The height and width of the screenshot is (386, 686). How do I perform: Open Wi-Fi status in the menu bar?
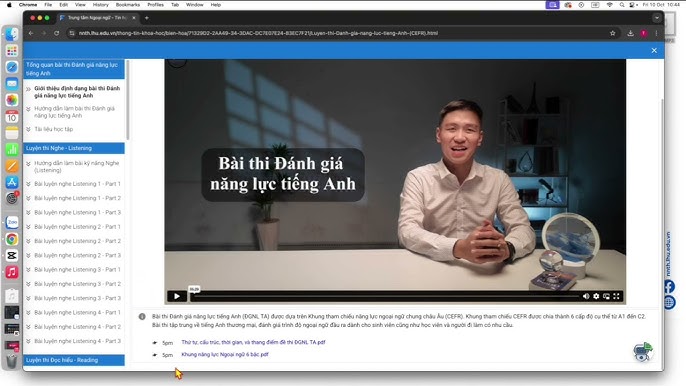click(609, 5)
